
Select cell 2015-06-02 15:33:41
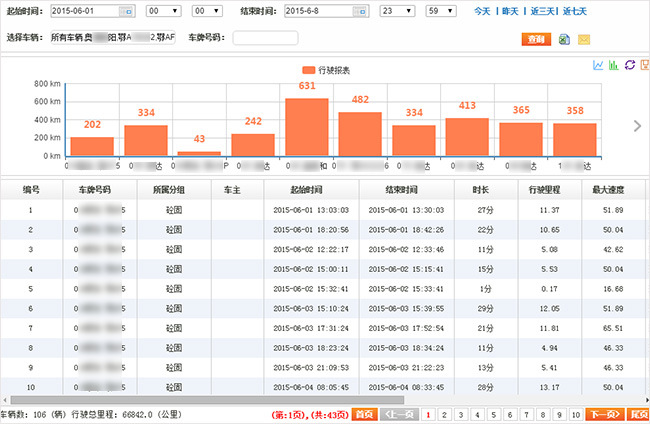coord(406,289)
